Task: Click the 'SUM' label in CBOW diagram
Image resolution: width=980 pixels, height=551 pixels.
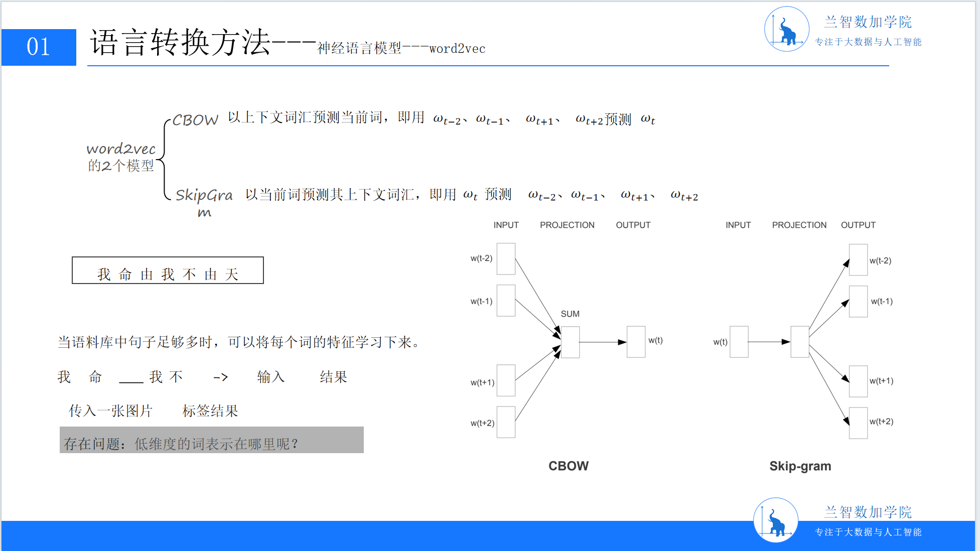Action: pos(570,314)
